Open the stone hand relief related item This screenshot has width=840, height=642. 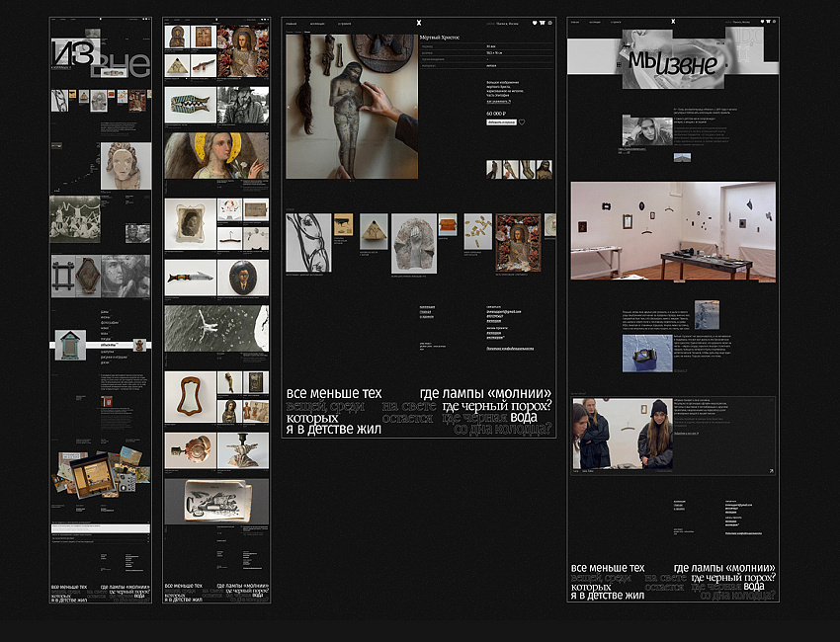click(414, 244)
